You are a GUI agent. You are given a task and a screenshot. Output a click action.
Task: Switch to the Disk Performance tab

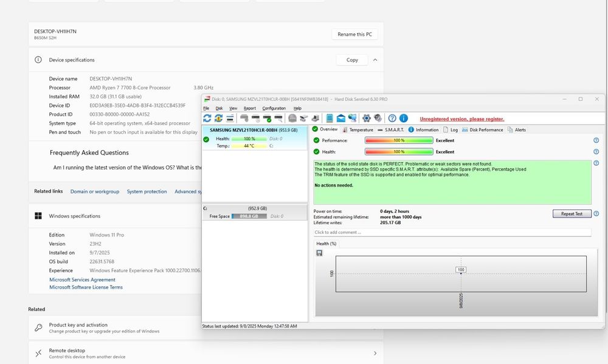pyautogui.click(x=482, y=130)
